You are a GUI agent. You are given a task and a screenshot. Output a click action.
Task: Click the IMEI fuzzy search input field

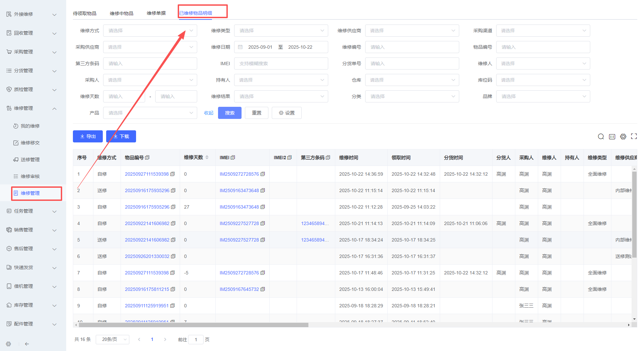tap(281, 63)
